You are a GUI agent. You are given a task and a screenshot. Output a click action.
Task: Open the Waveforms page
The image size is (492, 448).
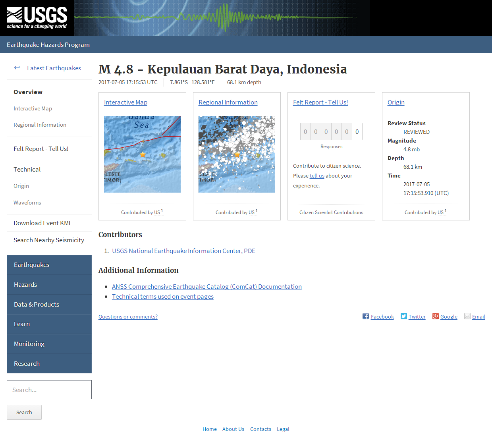coord(27,203)
